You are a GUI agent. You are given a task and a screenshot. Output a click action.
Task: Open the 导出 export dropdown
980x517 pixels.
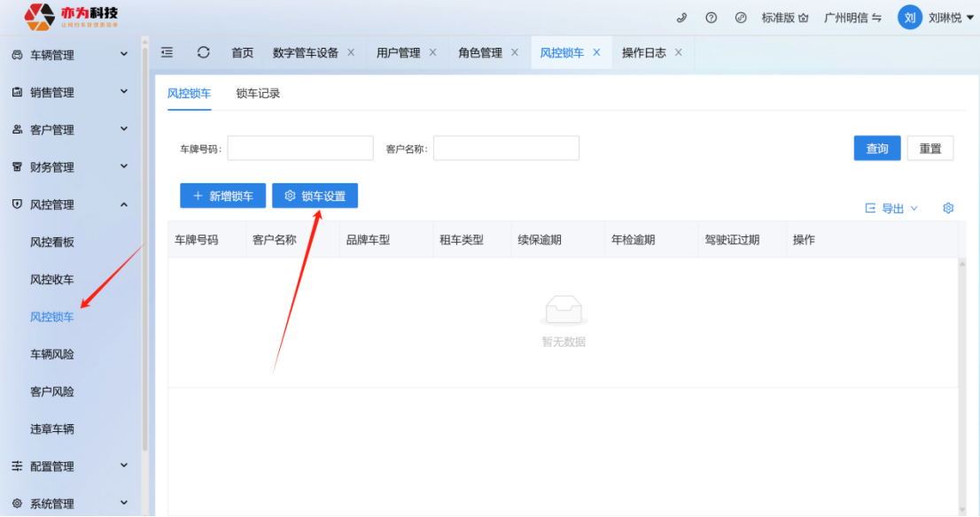click(891, 208)
